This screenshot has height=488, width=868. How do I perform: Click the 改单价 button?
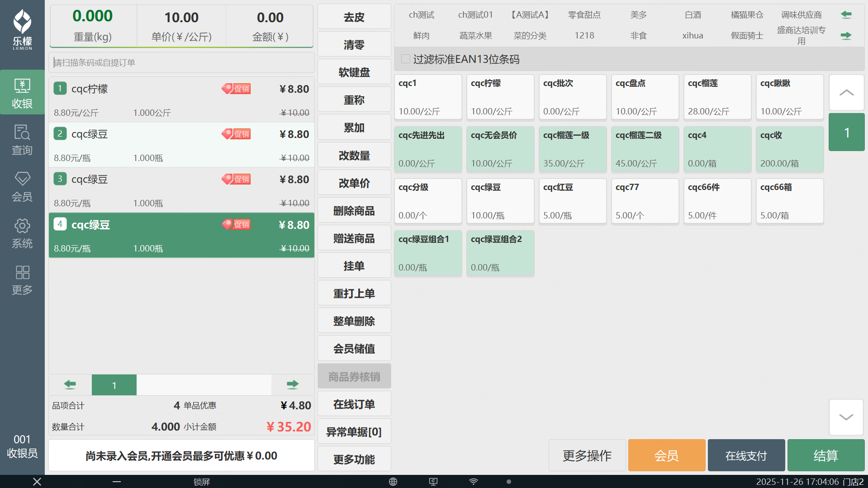(354, 183)
